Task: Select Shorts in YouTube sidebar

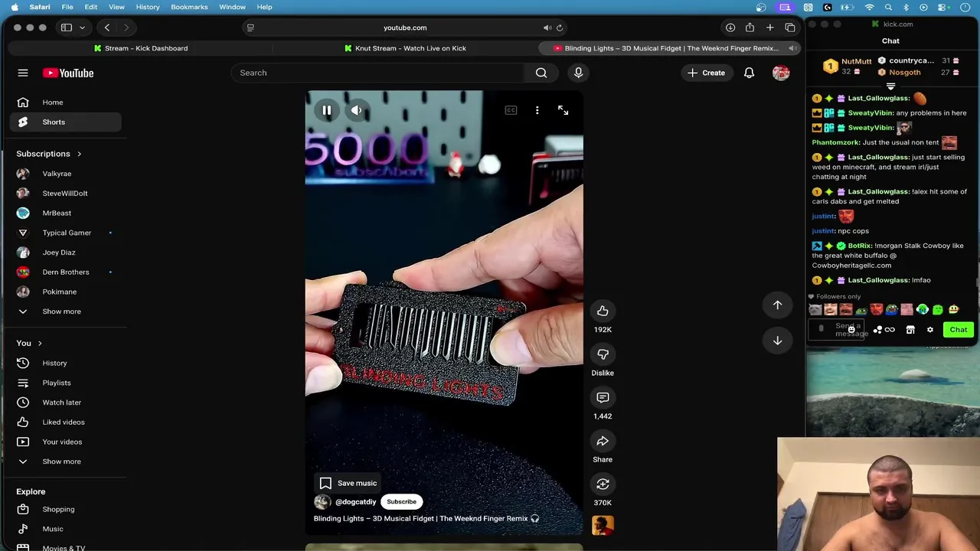Action: (66, 122)
